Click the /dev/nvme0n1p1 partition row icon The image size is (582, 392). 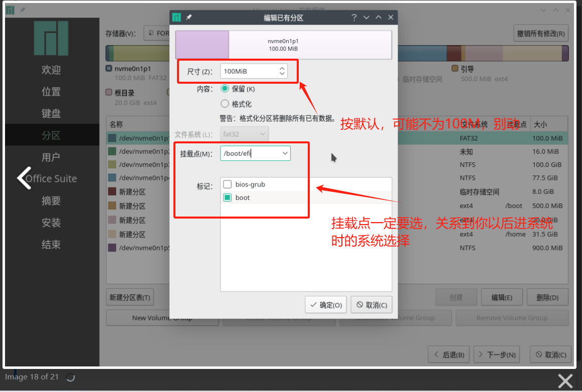point(112,138)
